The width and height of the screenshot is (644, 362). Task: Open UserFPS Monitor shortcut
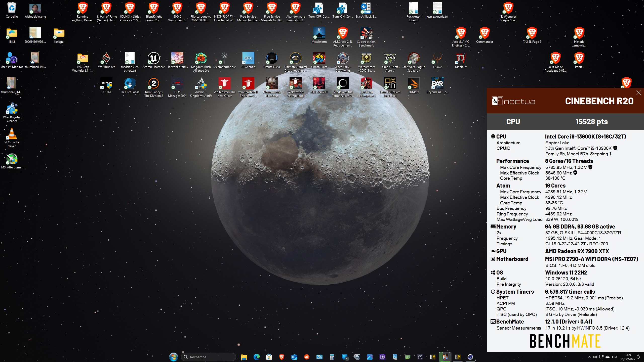[12, 61]
